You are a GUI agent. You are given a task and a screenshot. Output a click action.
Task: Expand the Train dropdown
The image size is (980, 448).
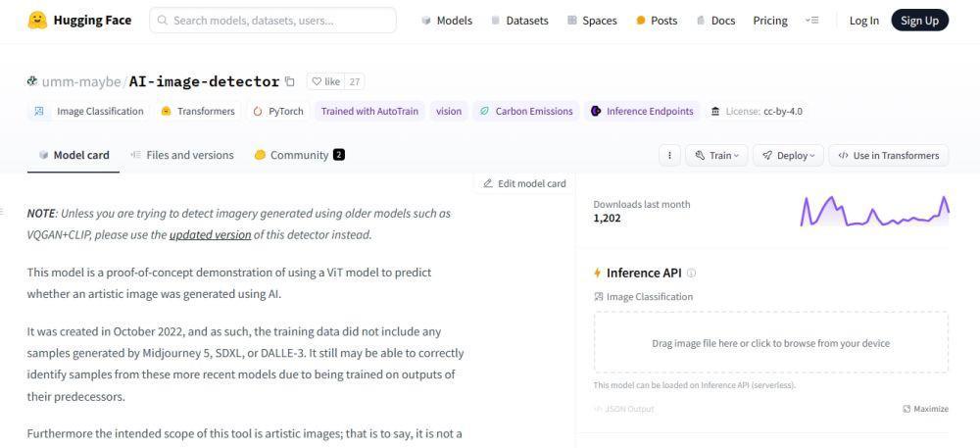point(717,156)
